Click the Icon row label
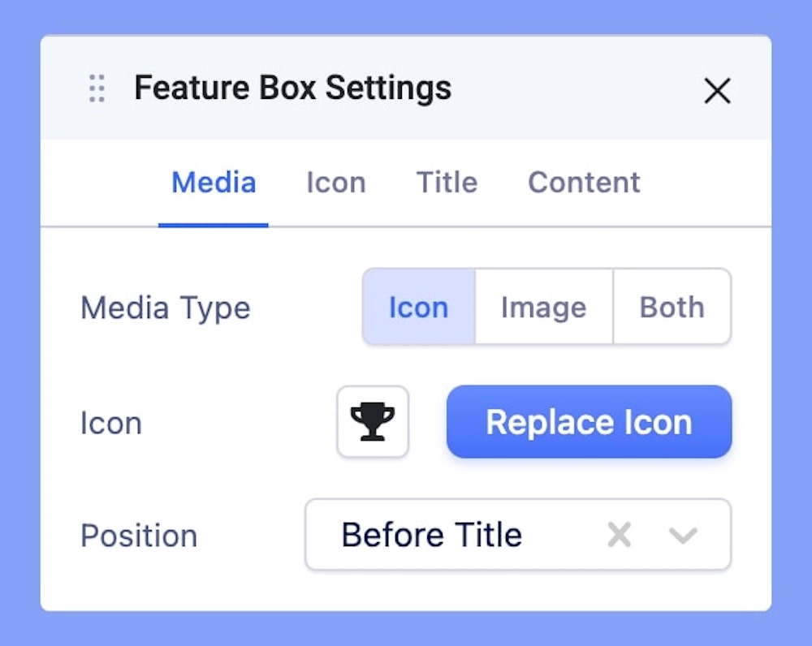The image size is (812, 646). 111,424
